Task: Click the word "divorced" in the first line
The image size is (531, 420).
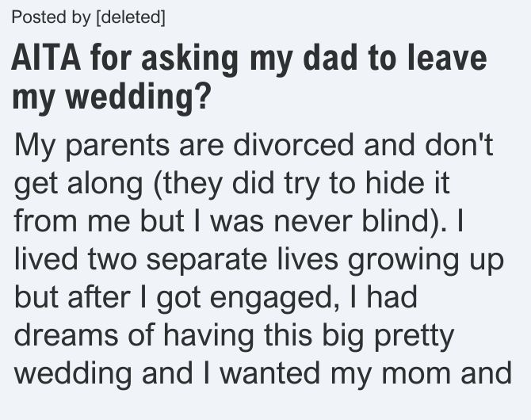Action: [293, 144]
